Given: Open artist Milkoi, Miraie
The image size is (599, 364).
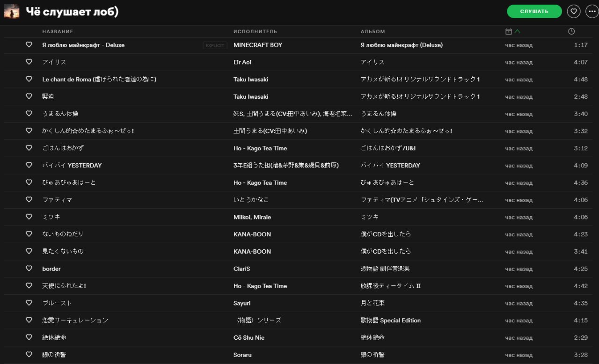Looking at the screenshot, I should point(252,217).
